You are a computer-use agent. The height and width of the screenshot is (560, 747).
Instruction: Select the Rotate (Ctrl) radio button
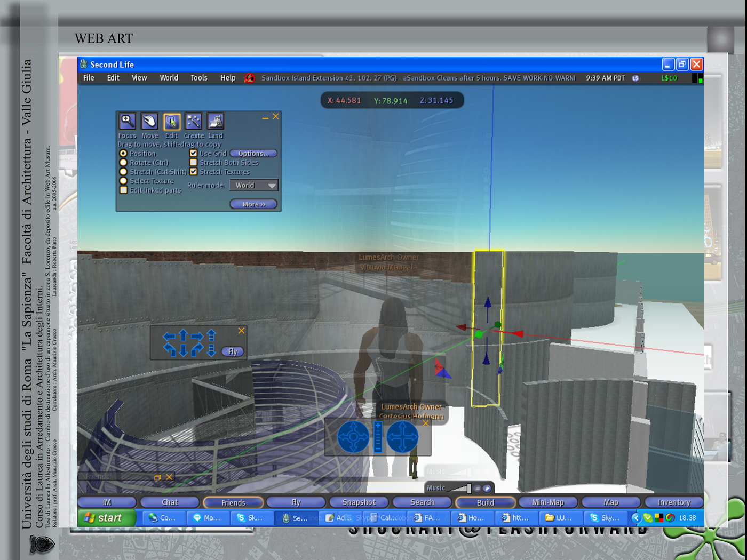pos(123,163)
